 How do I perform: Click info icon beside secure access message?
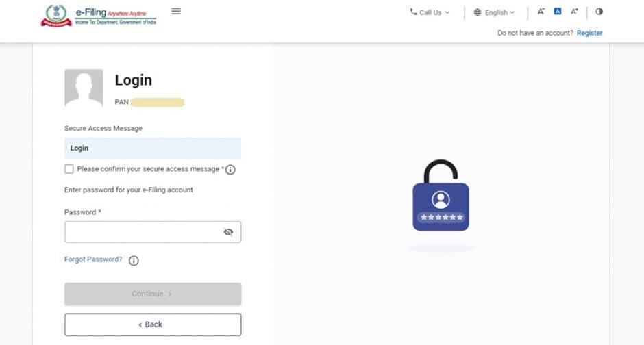pos(230,170)
